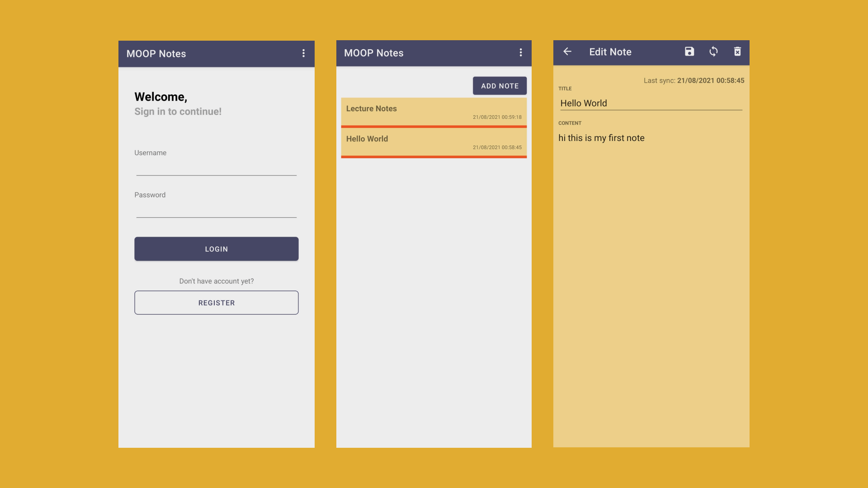Viewport: 868px width, 488px height.
Task: Click the note title field 'Hello World'
Action: tap(651, 103)
